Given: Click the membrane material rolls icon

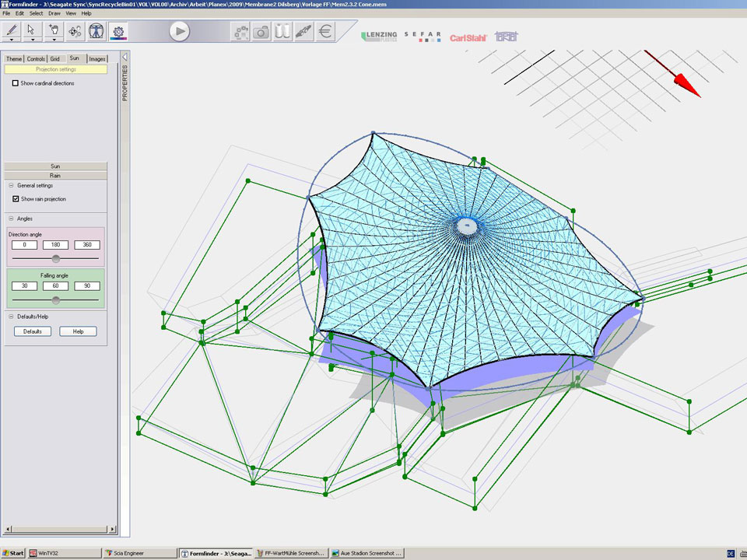Looking at the screenshot, I should pos(282,32).
